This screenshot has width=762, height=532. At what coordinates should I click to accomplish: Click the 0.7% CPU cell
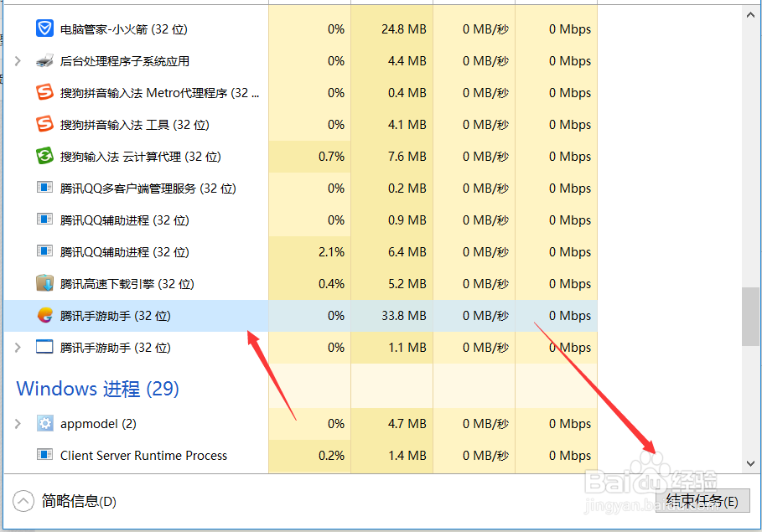point(309,157)
